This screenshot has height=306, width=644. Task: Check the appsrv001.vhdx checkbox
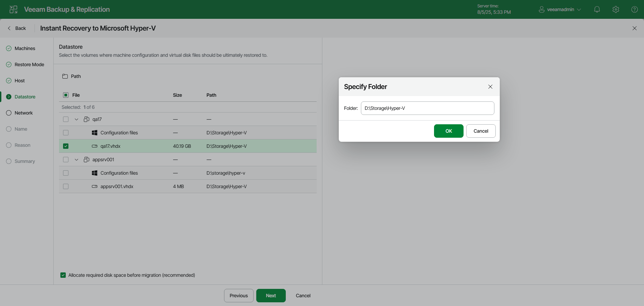pyautogui.click(x=66, y=186)
